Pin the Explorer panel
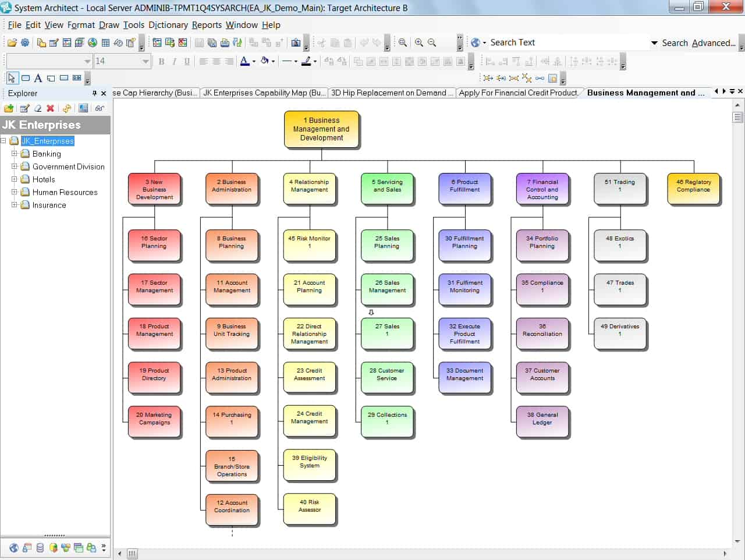 click(x=94, y=93)
